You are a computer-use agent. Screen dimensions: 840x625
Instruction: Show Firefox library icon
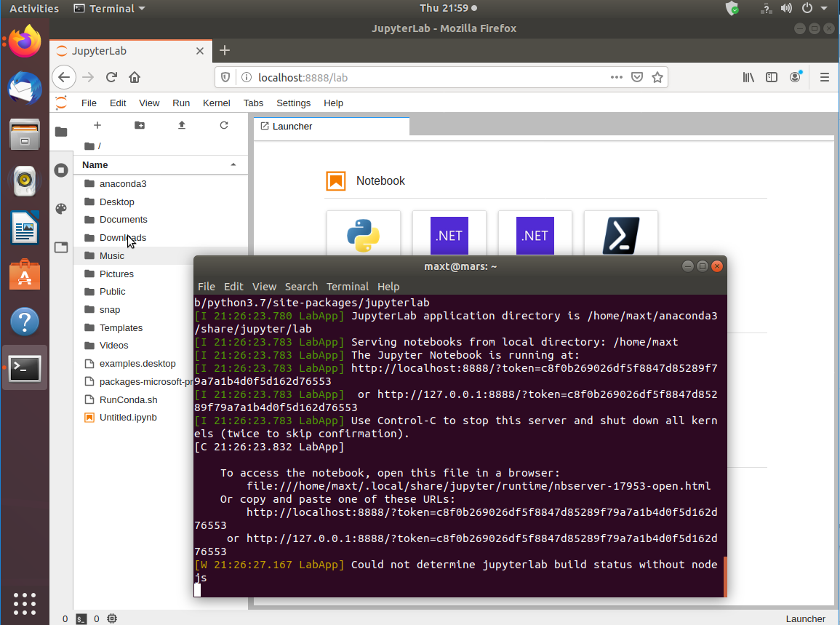pos(748,77)
